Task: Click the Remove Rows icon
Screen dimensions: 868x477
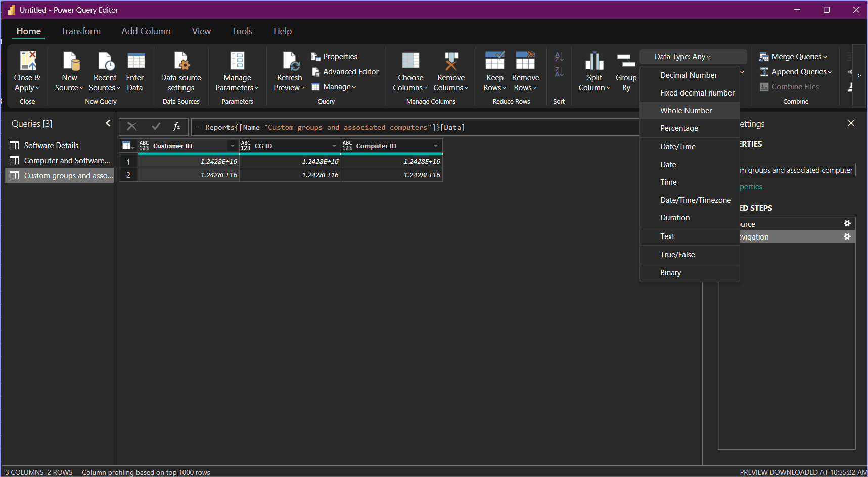Action: coord(525,60)
